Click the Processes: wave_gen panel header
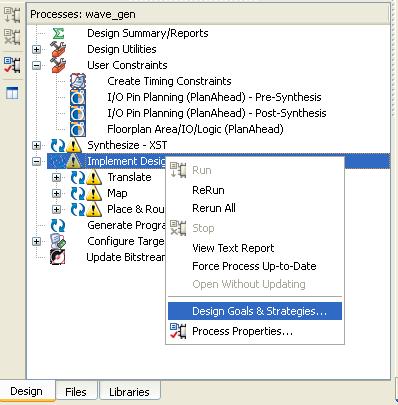 tap(208, 14)
